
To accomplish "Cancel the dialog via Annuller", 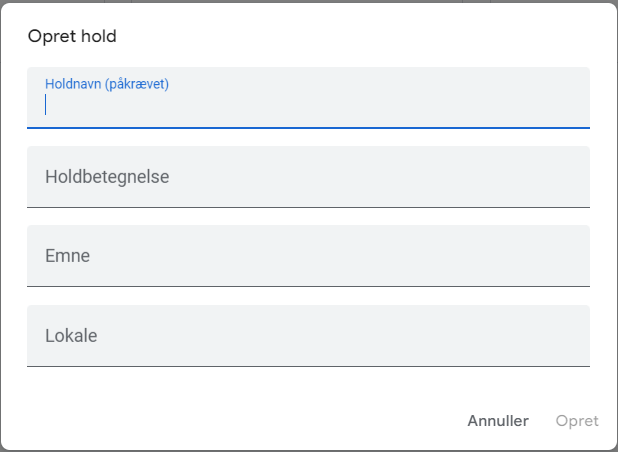I will (498, 421).
